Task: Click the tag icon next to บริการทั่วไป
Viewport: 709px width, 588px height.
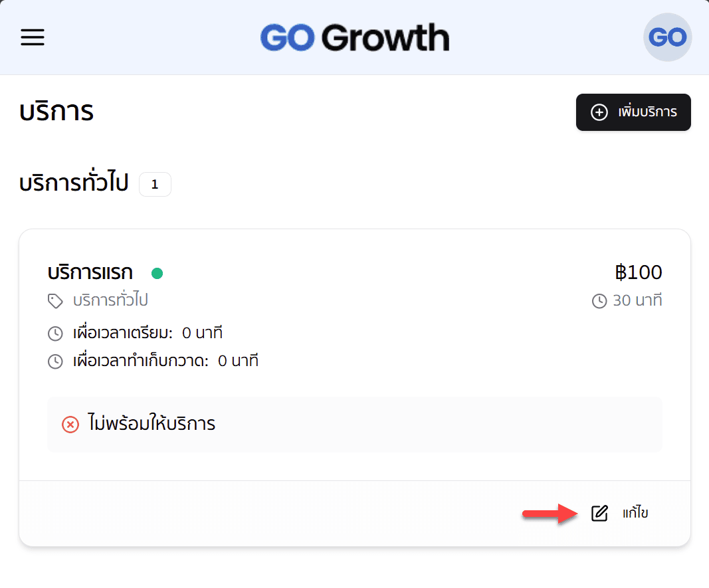Action: click(55, 300)
